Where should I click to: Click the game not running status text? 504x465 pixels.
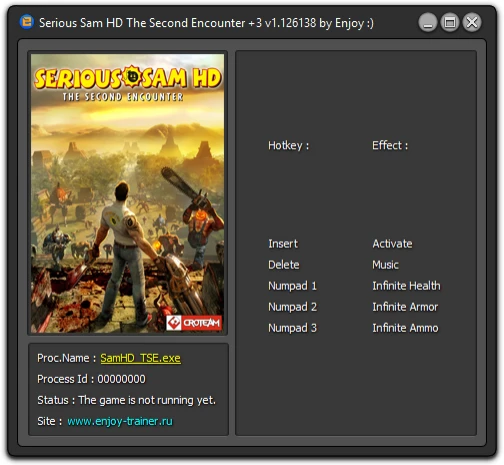(x=147, y=400)
